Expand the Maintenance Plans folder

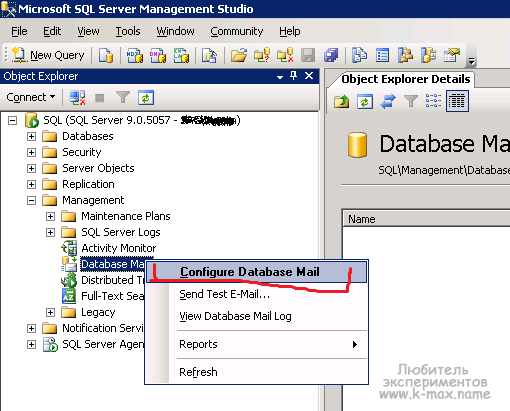(50, 216)
